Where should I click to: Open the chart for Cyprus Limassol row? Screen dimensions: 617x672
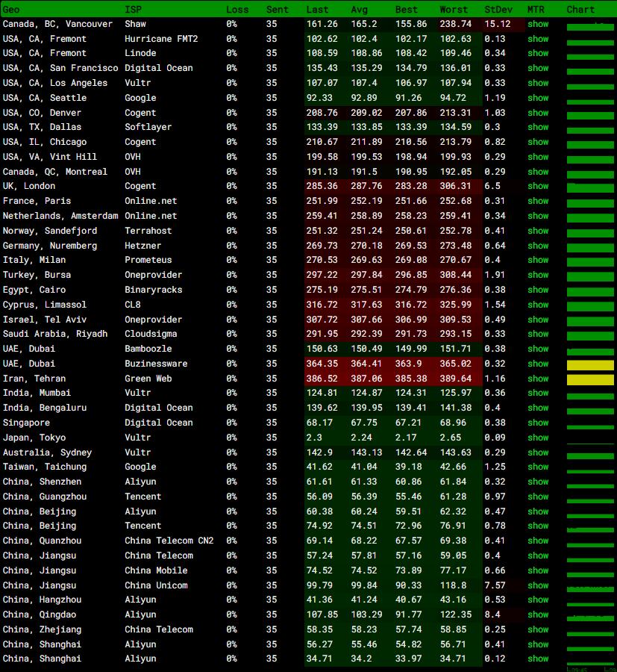click(x=590, y=306)
